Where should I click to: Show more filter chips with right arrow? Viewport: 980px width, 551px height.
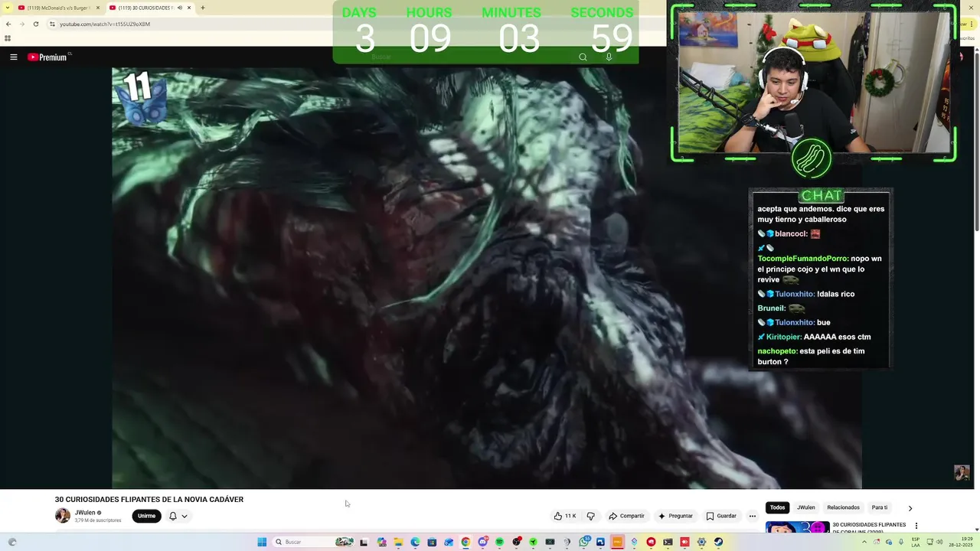click(x=910, y=508)
